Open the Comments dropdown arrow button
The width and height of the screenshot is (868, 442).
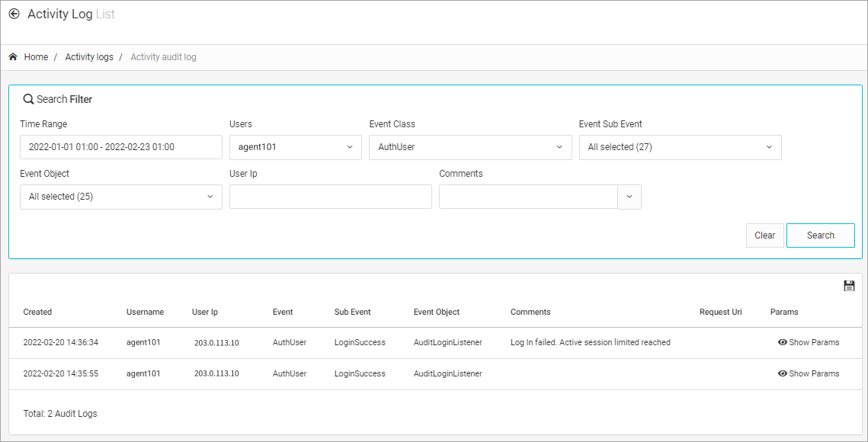click(x=629, y=197)
